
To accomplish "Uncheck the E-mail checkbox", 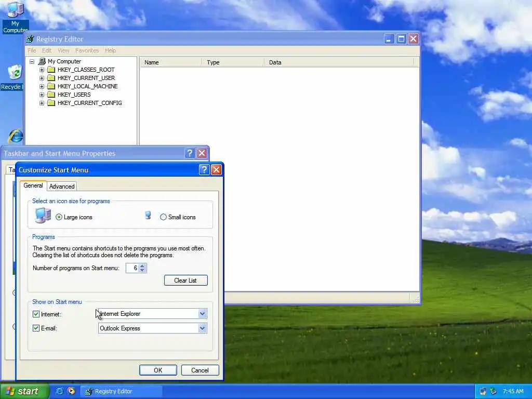I will click(x=36, y=328).
